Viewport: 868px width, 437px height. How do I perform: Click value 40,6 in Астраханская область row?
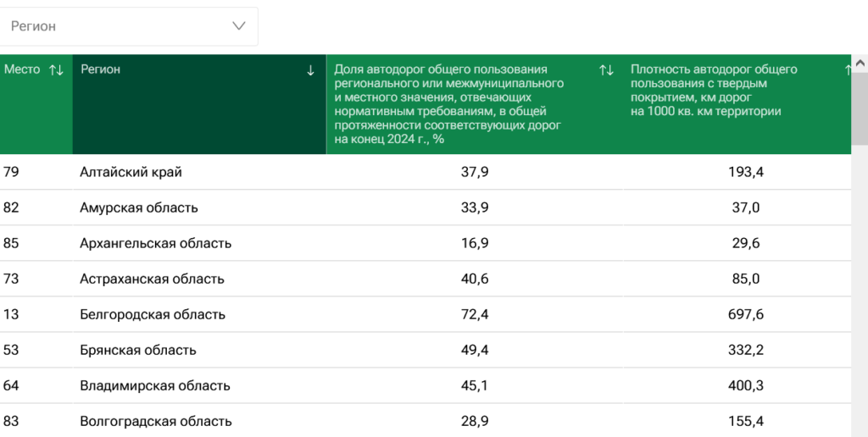point(475,279)
